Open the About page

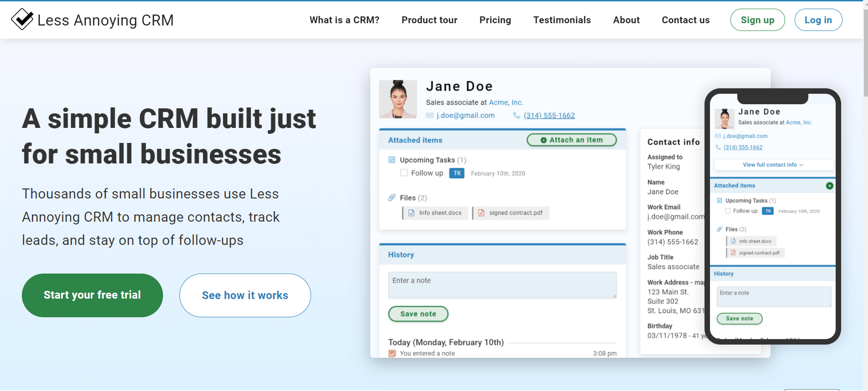(626, 20)
